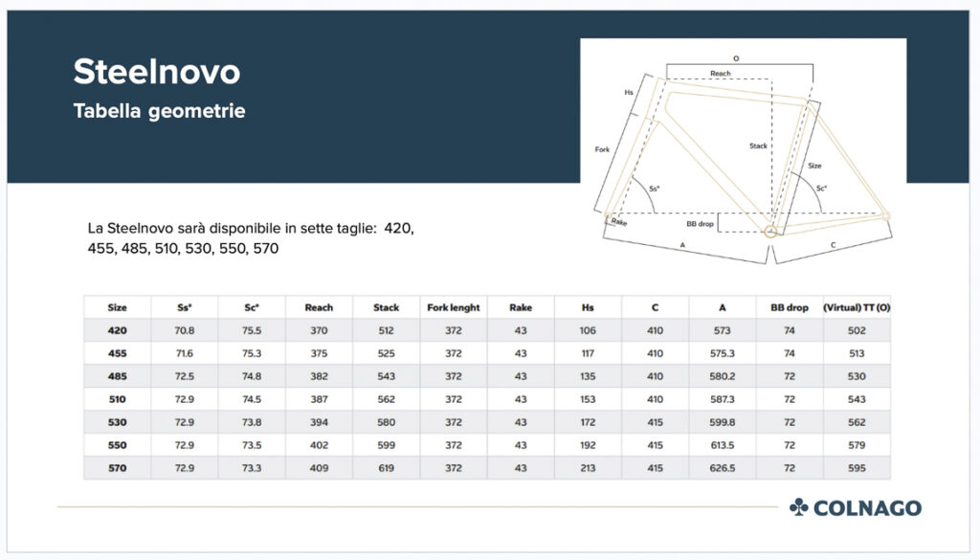Screen dimensions: 980x560
Task: Select the Reach value 370
Action: [319, 330]
